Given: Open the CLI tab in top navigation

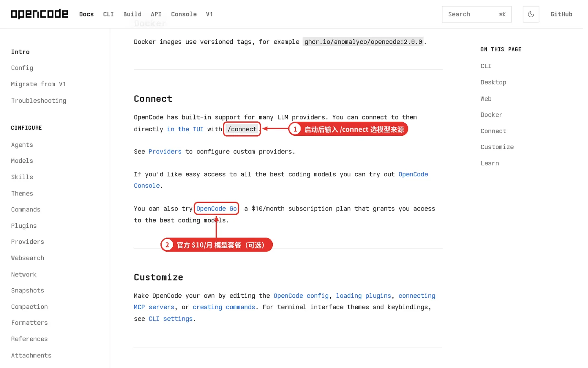Looking at the screenshot, I should tap(109, 14).
